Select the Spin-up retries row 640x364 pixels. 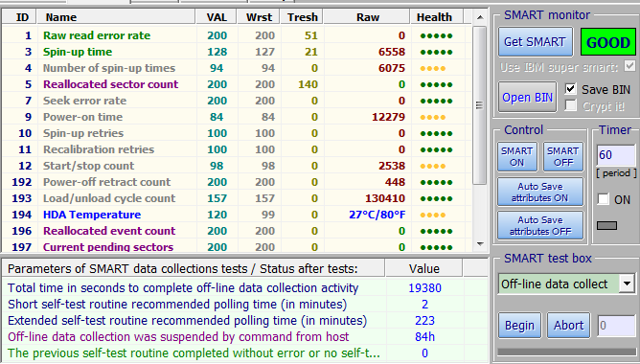click(x=237, y=133)
